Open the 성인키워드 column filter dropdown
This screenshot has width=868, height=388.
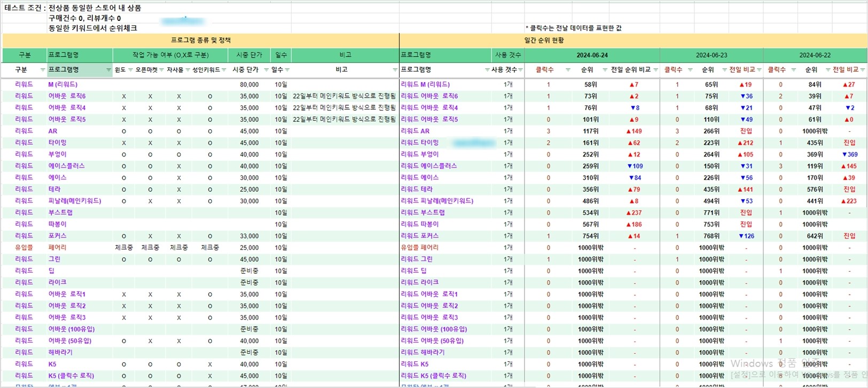coord(224,70)
